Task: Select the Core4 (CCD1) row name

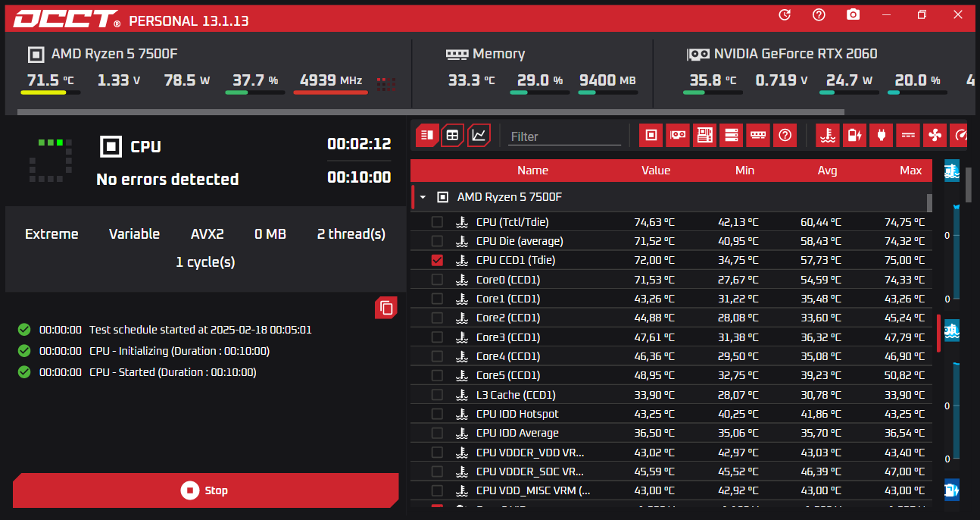Action: tap(508, 356)
